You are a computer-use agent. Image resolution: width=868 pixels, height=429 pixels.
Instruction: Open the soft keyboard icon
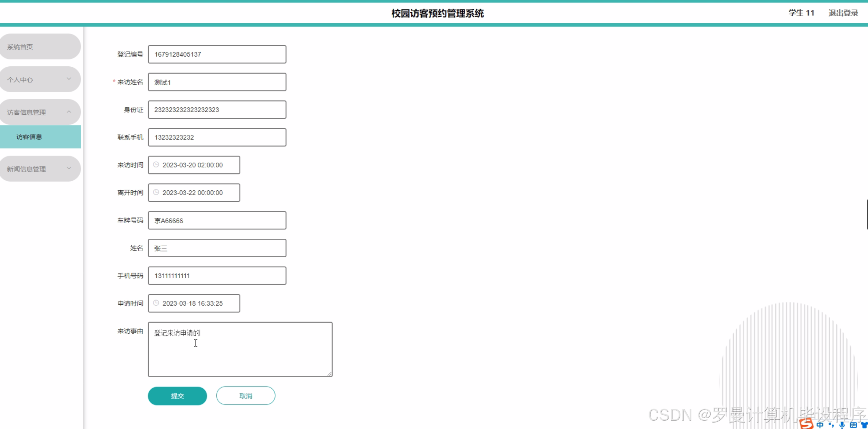coord(853,425)
